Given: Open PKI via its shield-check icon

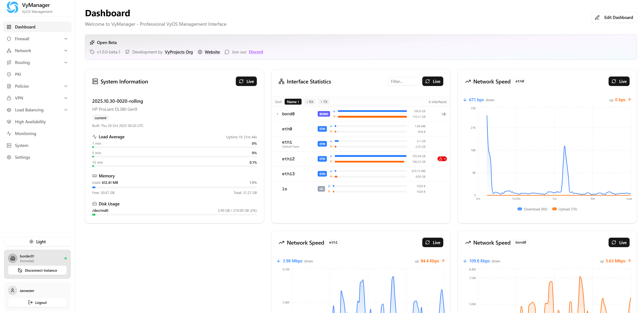Looking at the screenshot, I should click(9, 74).
